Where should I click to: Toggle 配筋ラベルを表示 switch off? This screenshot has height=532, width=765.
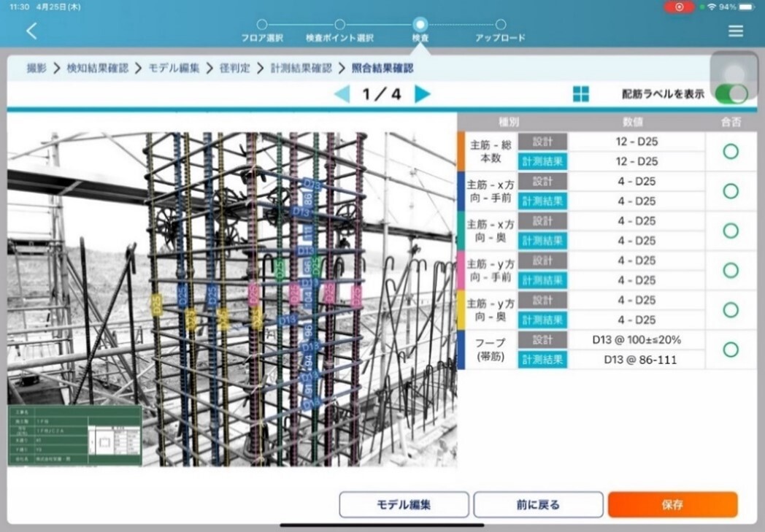(731, 94)
